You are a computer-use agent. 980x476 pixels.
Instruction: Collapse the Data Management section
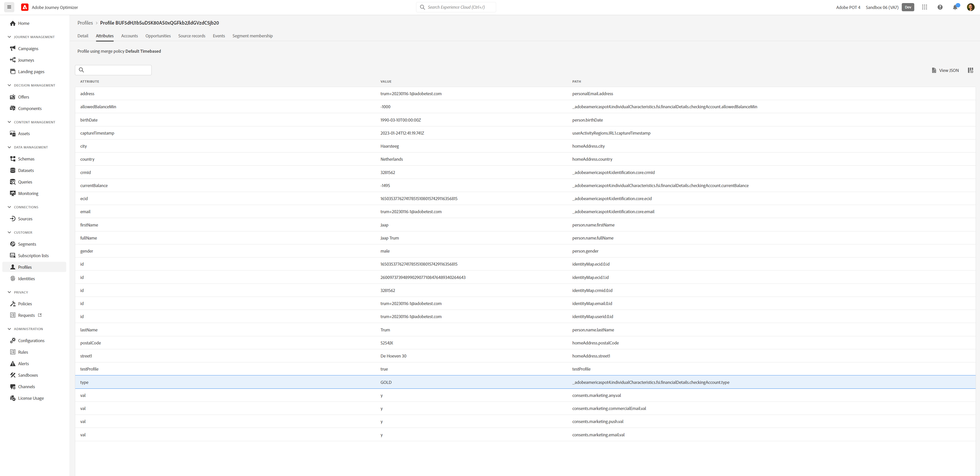[9, 147]
